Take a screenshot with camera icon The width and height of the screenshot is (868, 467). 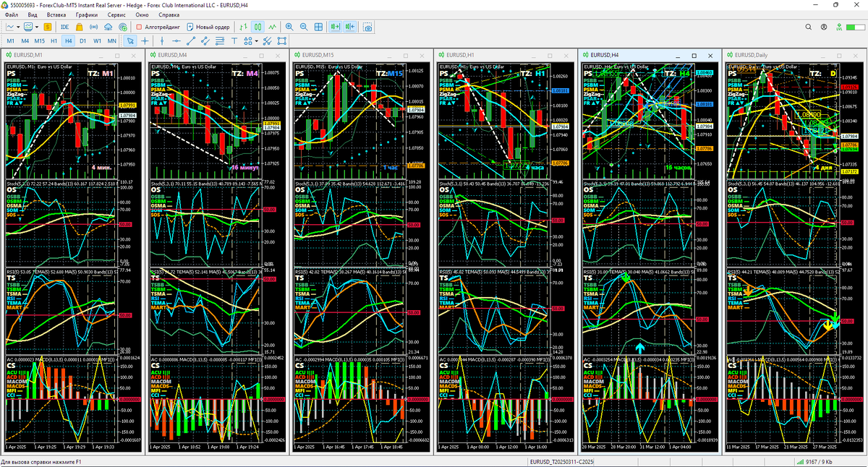click(367, 27)
